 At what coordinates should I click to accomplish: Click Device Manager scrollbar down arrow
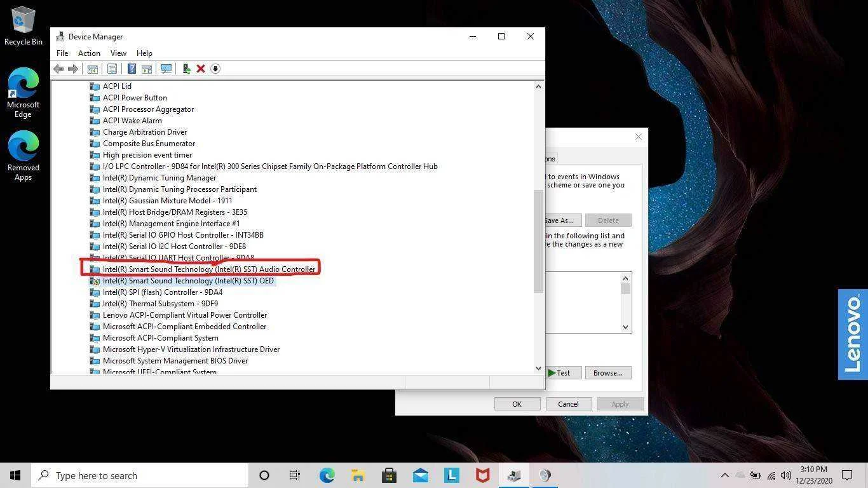538,368
